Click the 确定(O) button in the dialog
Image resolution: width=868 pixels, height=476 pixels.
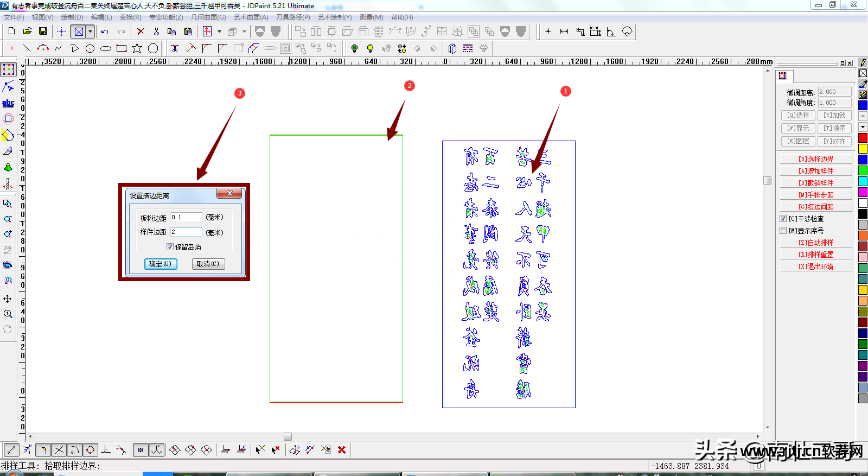161,264
